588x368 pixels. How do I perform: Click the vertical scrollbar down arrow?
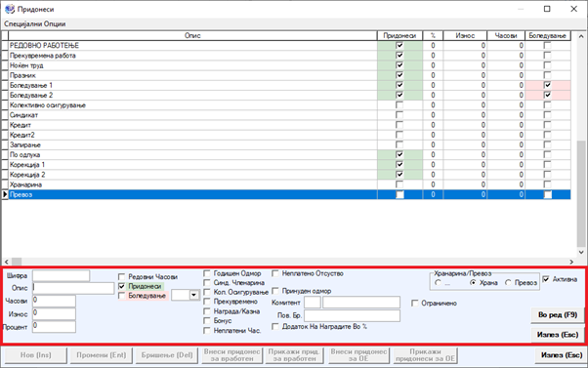pos(581,253)
